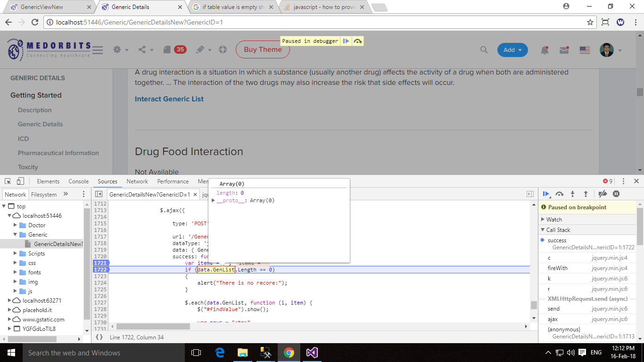
Task: Open the share dropdown menu
Action: click(x=146, y=50)
